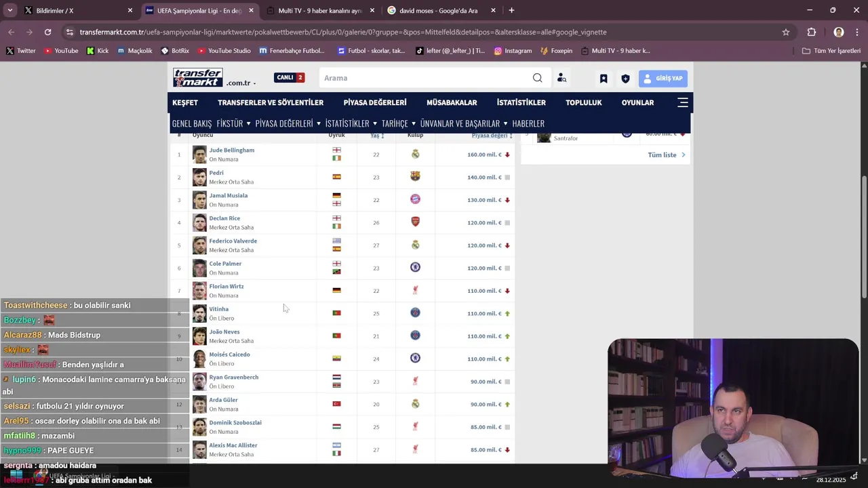Open the Chrome extensions puzzle icon

pyautogui.click(x=812, y=32)
